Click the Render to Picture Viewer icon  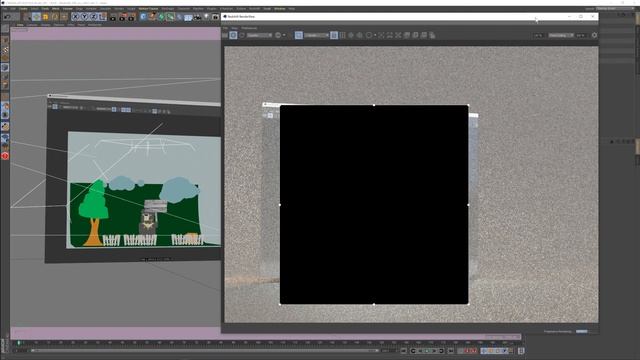pos(122,17)
